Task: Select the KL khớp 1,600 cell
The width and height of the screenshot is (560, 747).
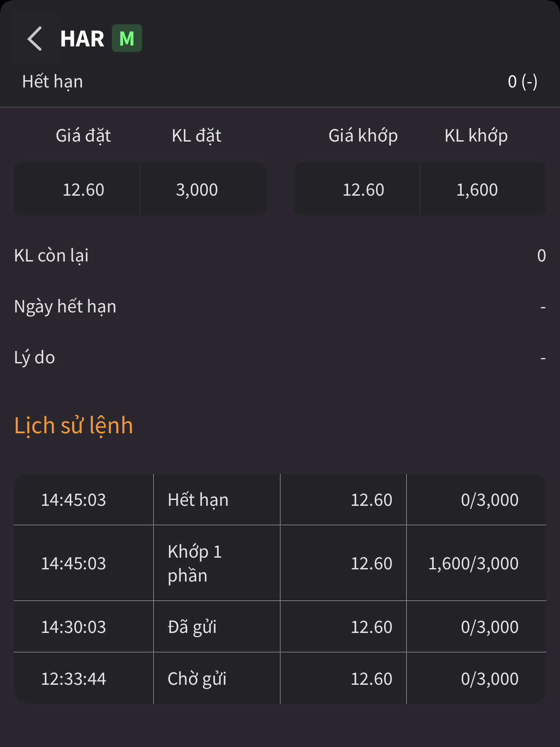Action: coord(477,189)
